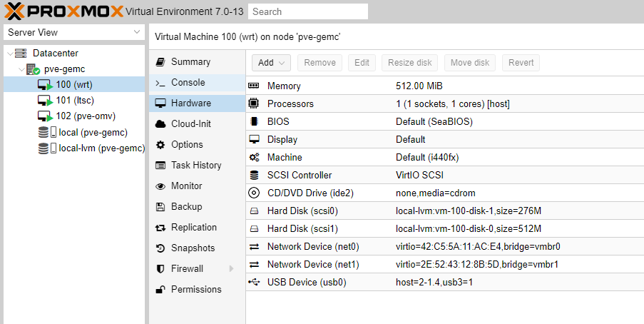The width and height of the screenshot is (644, 324).
Task: Click the pve-gemc node icon
Action: pyautogui.click(x=34, y=69)
